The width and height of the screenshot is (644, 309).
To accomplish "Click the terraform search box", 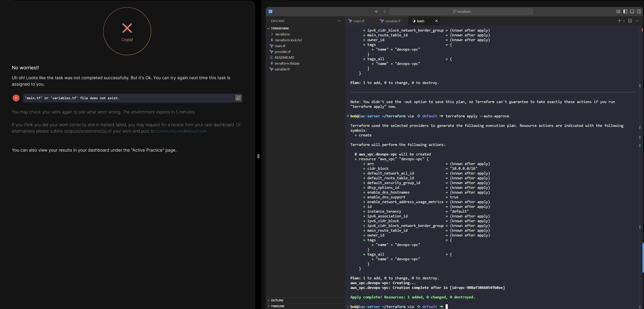I will 461,11.
